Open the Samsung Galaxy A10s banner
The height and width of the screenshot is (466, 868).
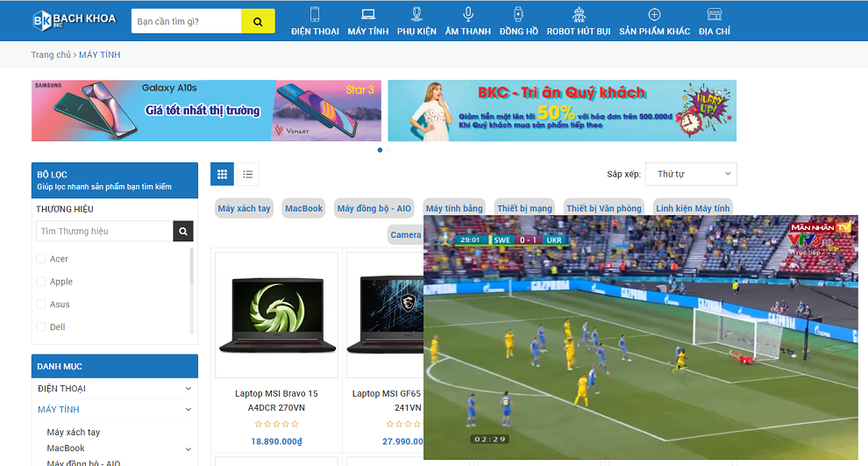206,111
